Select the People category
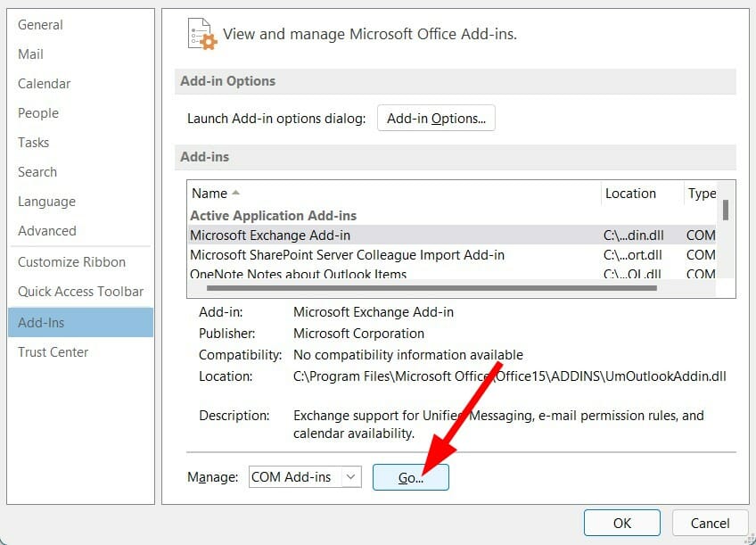The height and width of the screenshot is (545, 756). click(x=38, y=112)
